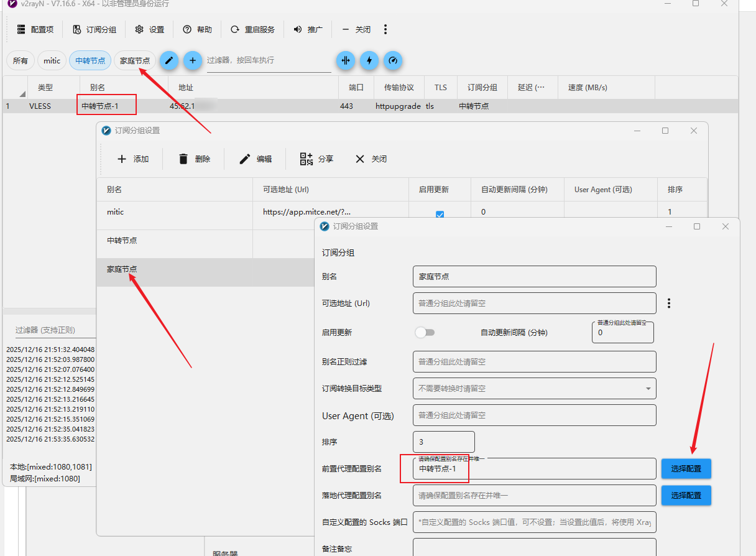Click the QR code Share button

pos(316,159)
